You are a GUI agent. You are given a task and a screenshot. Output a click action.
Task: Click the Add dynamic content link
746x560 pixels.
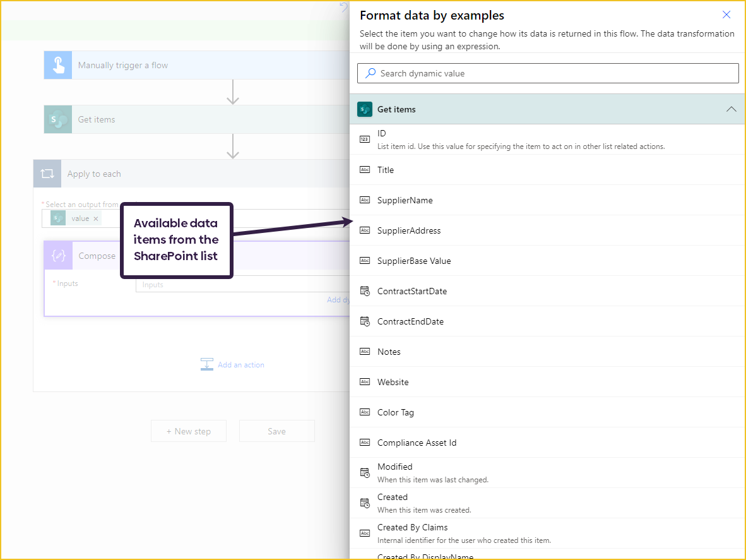(338, 300)
